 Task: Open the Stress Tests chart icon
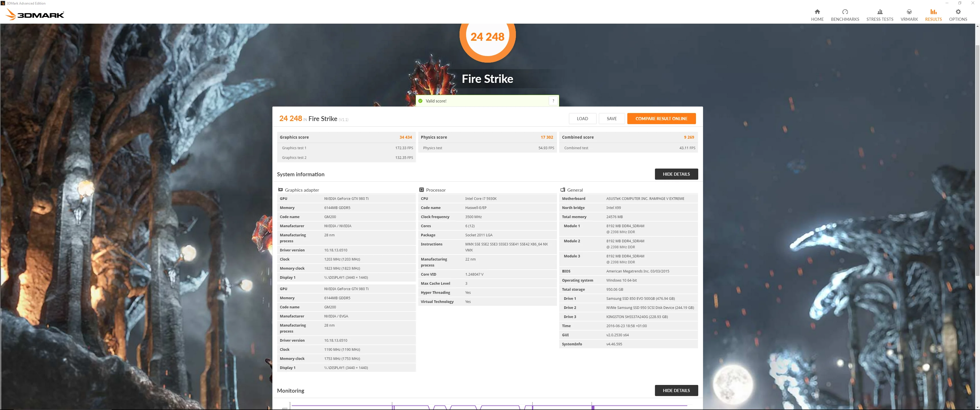[879, 12]
